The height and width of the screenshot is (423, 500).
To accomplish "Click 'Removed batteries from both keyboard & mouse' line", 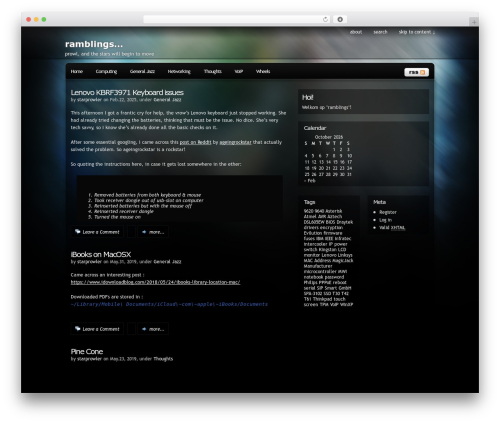I will pyautogui.click(x=147, y=195).
